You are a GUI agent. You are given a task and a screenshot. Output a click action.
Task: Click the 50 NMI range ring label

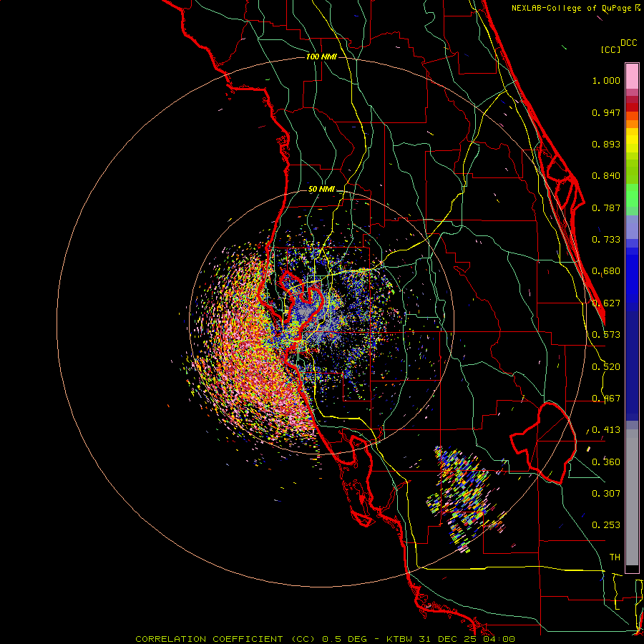tap(321, 190)
